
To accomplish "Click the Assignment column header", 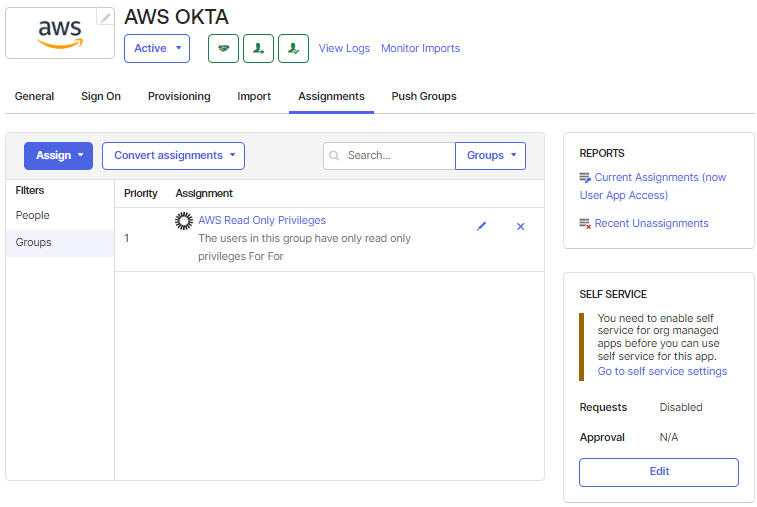I will (x=204, y=194).
